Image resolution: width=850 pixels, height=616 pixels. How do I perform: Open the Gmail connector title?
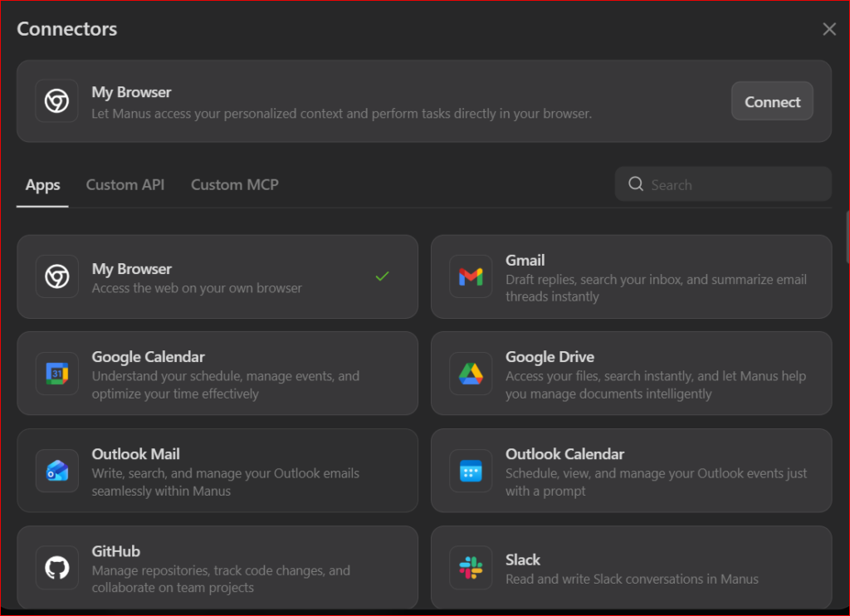525,260
